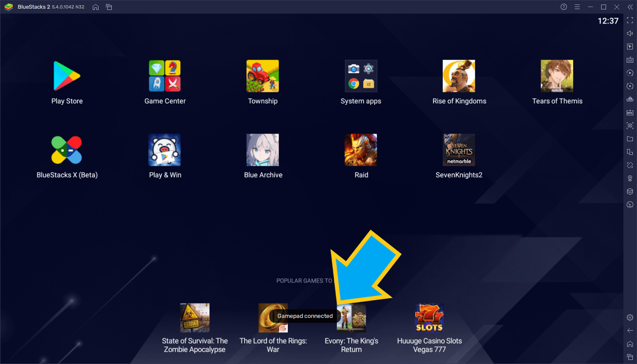Select Evony: The King's Return game

click(x=351, y=318)
